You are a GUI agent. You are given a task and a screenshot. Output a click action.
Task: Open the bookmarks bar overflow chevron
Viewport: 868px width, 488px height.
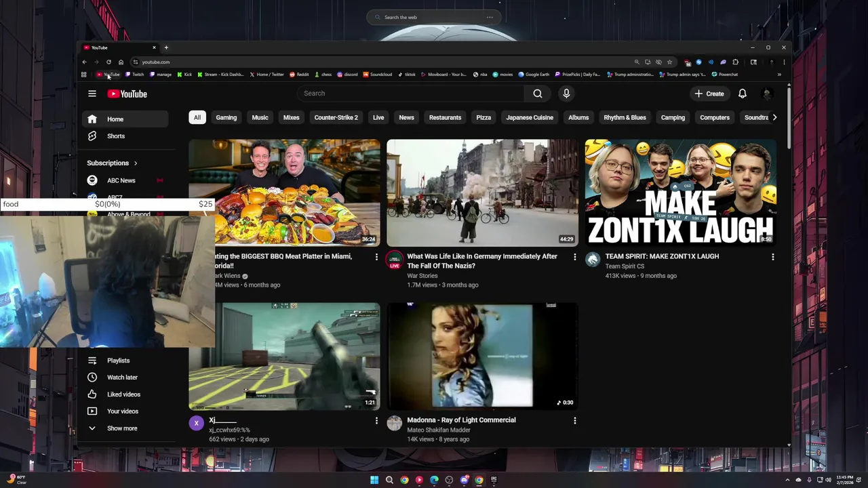point(779,75)
